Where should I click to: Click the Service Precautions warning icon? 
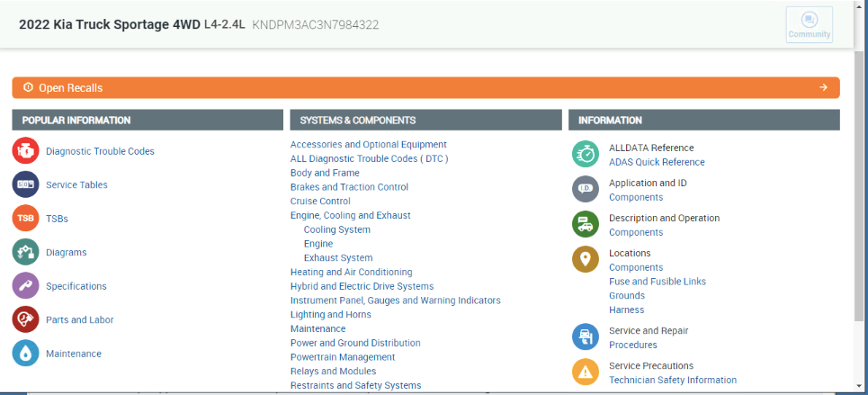coord(586,372)
